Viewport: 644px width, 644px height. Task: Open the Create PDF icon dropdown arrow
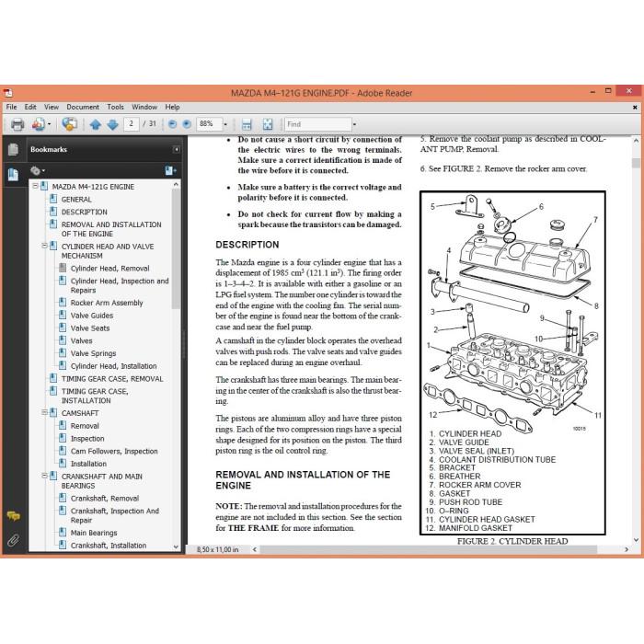[x=49, y=124]
